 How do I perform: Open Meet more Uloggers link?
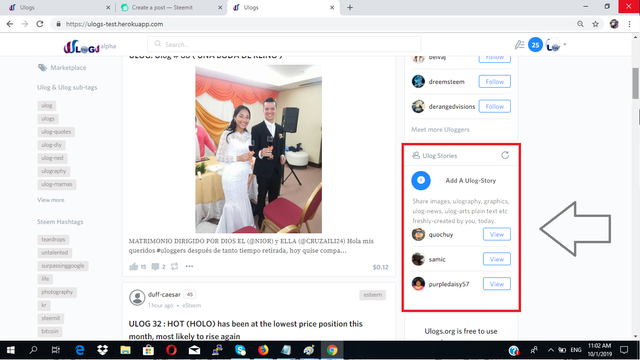click(x=440, y=129)
